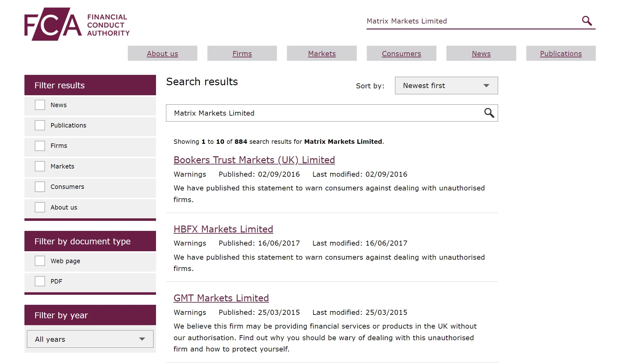The width and height of the screenshot is (619, 364).
Task: Enable the Firms filter checkbox
Action: pyautogui.click(x=40, y=146)
